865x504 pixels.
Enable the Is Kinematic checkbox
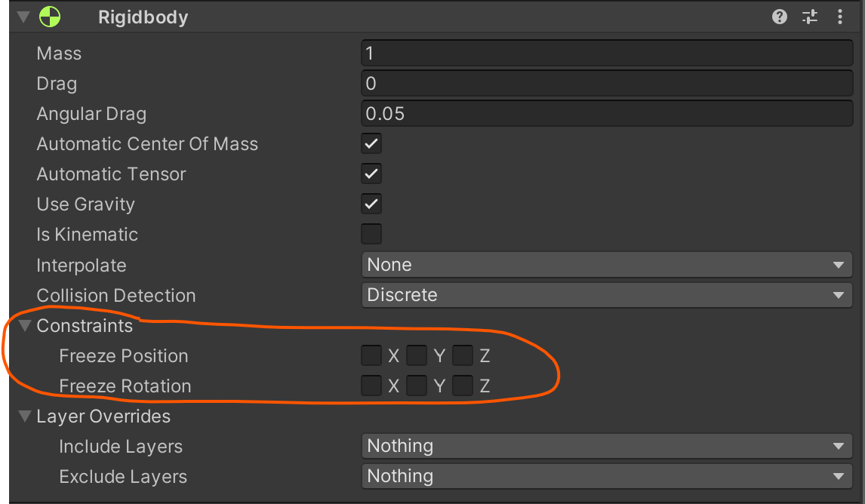[371, 234]
